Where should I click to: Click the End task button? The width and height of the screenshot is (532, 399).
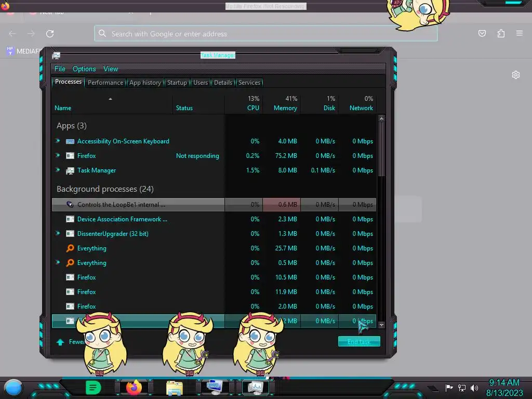359,342
